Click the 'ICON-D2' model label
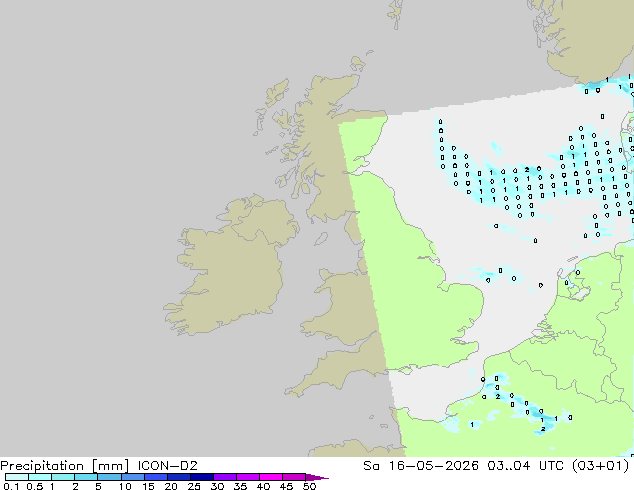The image size is (634, 490). (x=167, y=466)
